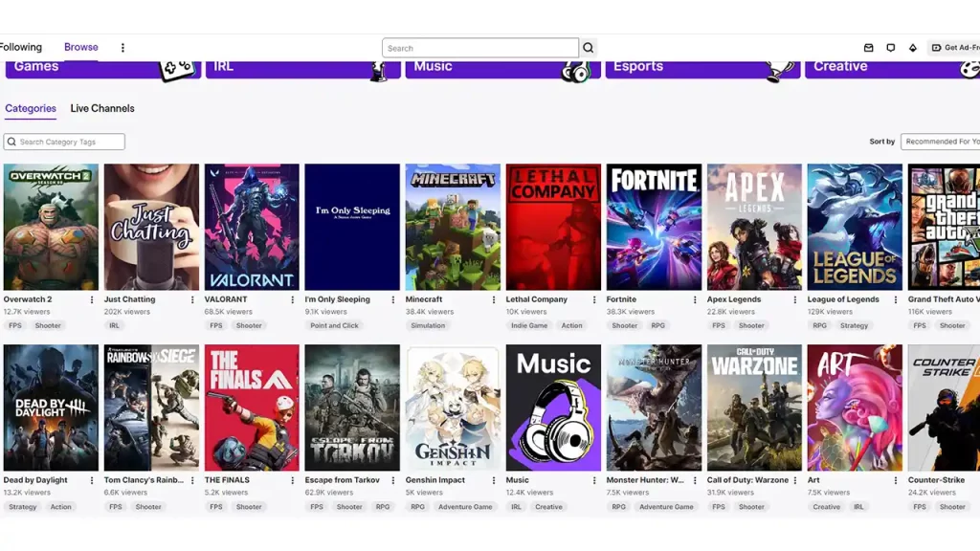Expand the Sort by dropdown
This screenshot has height=551, width=980.
pos(940,142)
